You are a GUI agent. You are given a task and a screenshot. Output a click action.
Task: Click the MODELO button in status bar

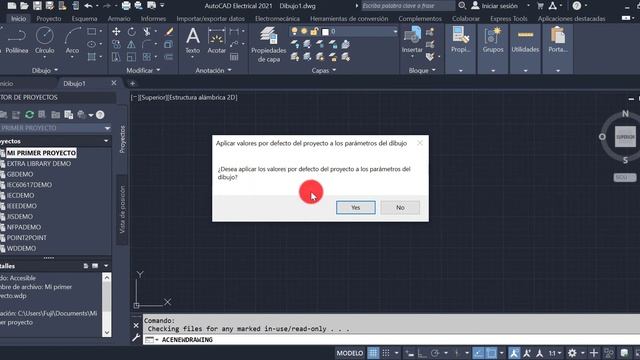point(349,353)
